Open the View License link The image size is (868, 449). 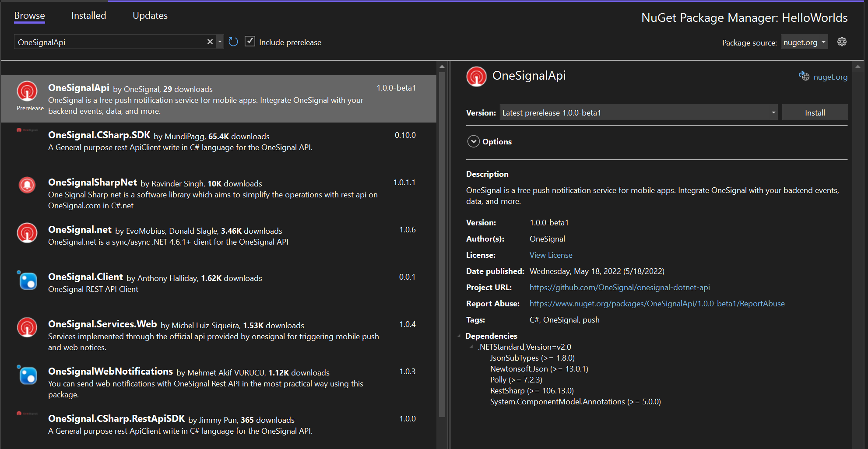coord(551,255)
